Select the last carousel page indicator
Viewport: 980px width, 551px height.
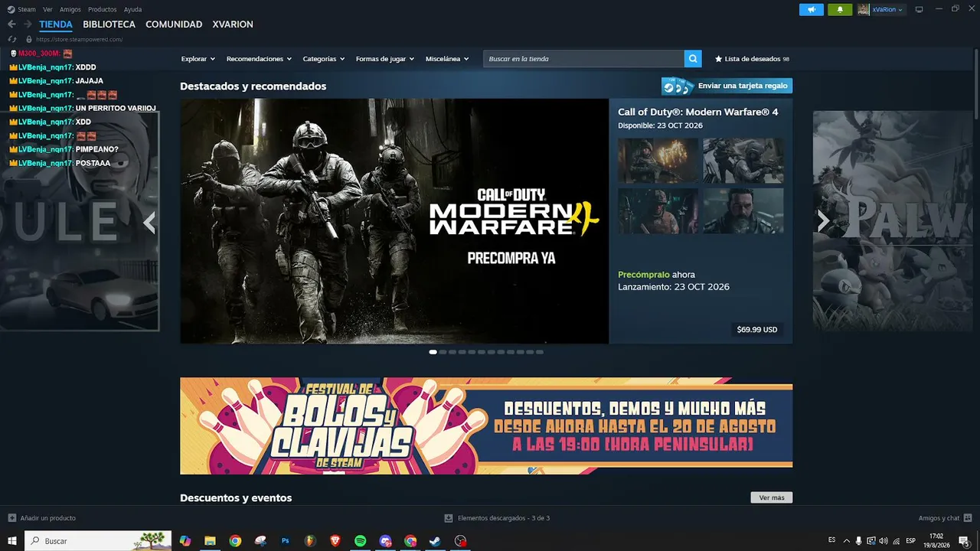(540, 352)
